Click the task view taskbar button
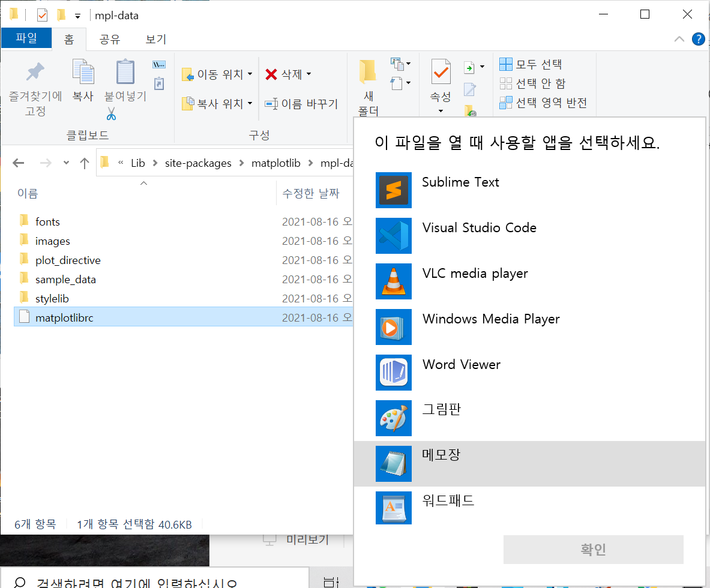This screenshot has width=710, height=588. point(331,581)
